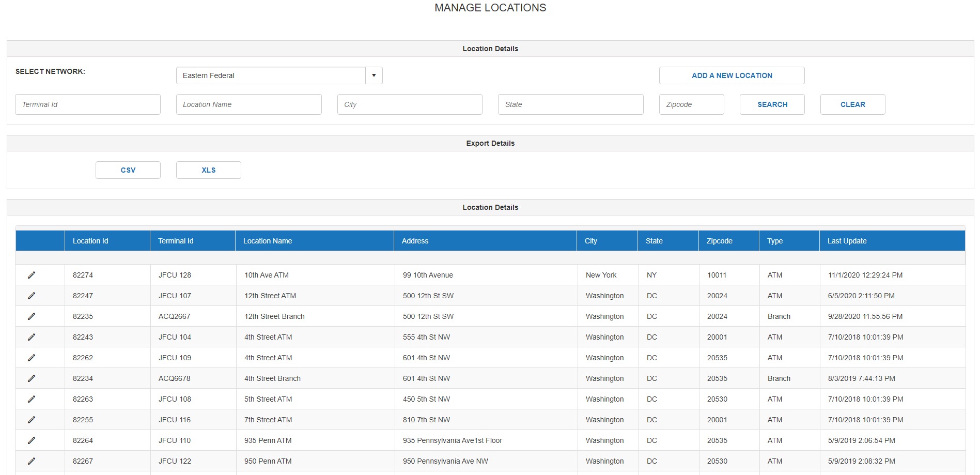Edit location 82235 with pencil icon
The image size is (980, 475).
click(x=32, y=316)
